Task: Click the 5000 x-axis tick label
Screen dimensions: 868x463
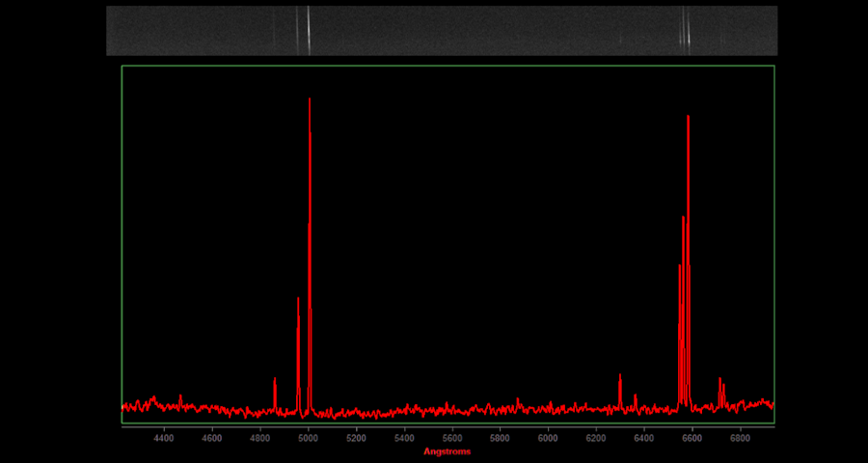Action: 308,438
